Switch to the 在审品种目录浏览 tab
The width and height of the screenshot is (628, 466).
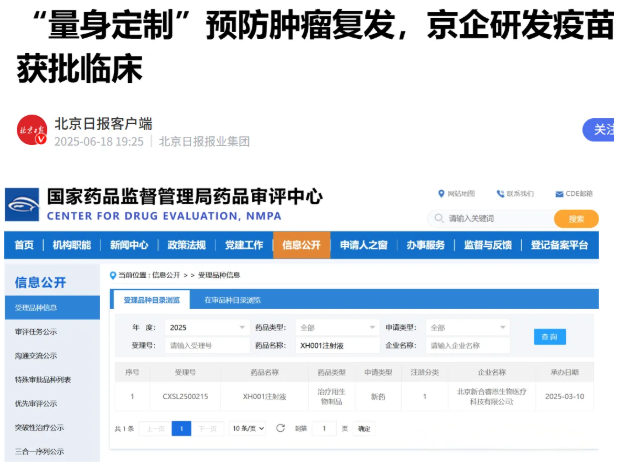click(x=232, y=299)
